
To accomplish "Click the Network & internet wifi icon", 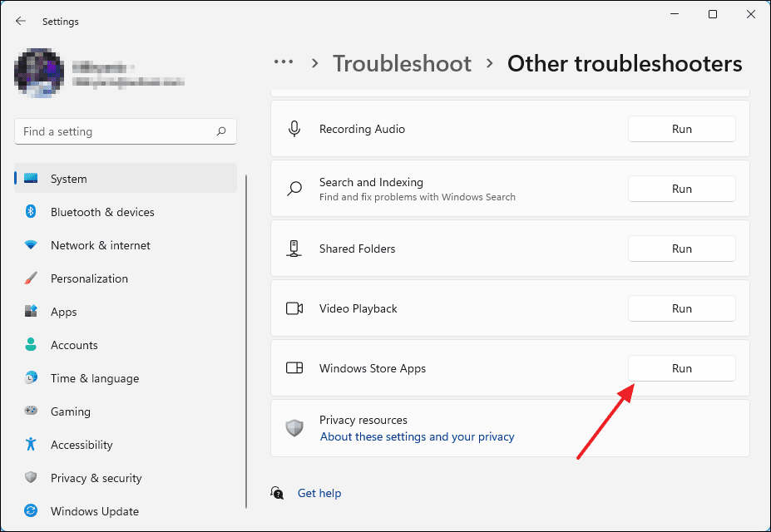I will click(x=31, y=245).
